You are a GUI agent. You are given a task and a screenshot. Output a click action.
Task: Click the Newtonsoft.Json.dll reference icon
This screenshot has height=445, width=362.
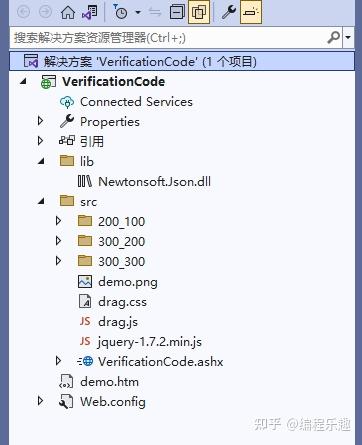pyautogui.click(x=85, y=181)
